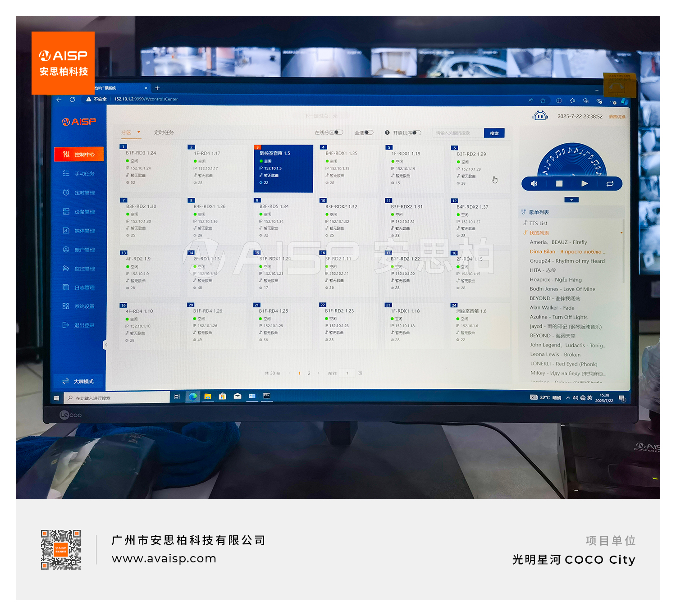Open Task View on the taskbar
676x616 pixels.
click(x=177, y=397)
